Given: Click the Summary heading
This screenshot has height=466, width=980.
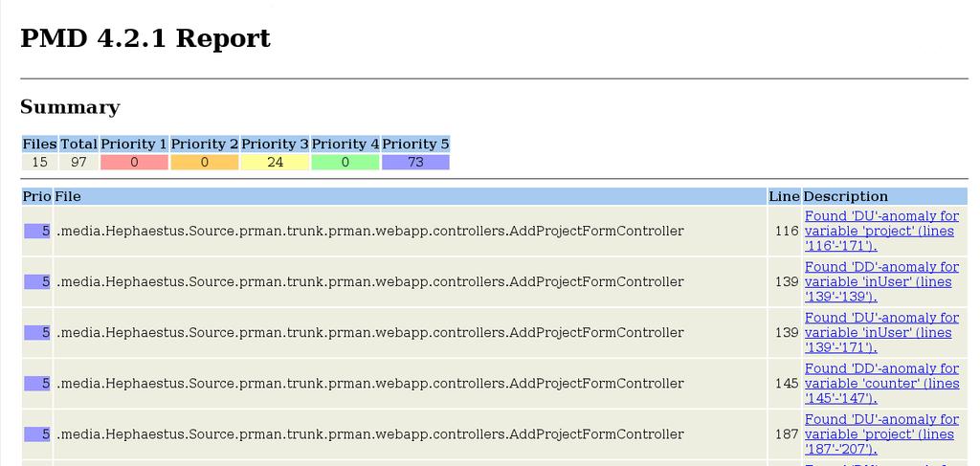Looking at the screenshot, I should pyautogui.click(x=70, y=107).
